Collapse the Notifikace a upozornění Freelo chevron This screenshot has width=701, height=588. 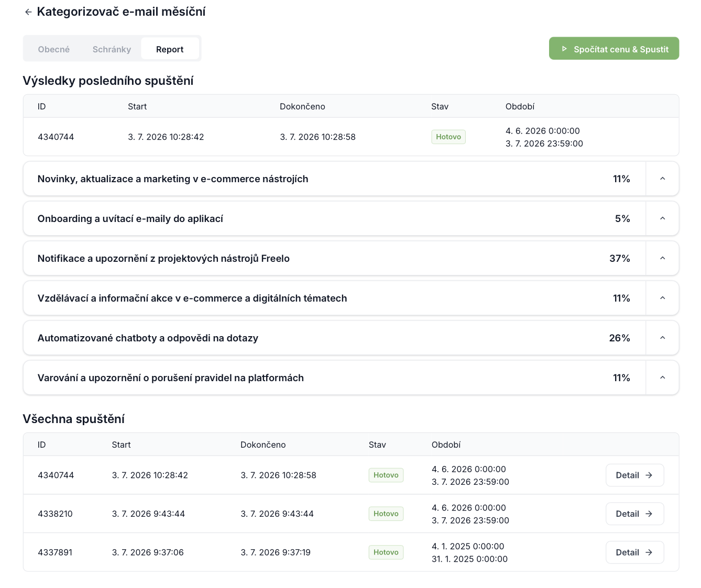tap(662, 259)
